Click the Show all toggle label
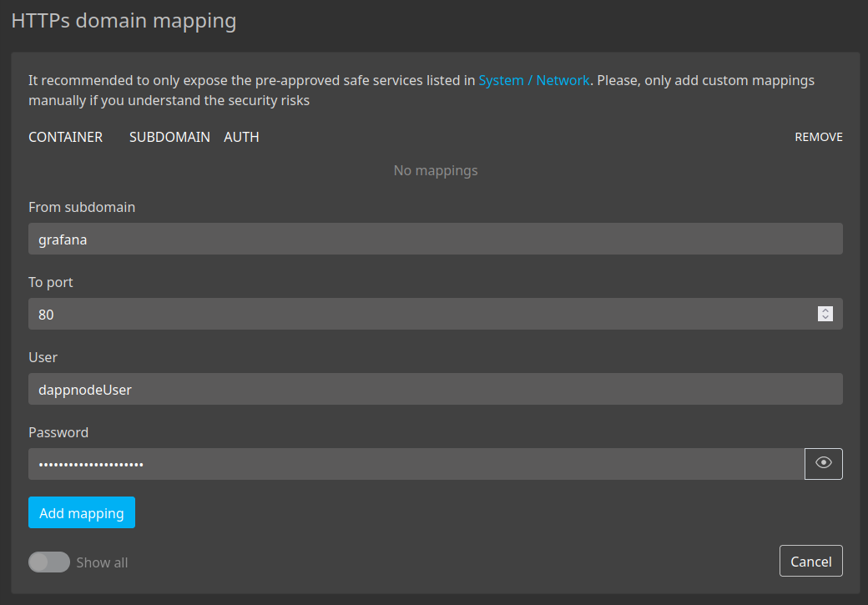Image resolution: width=868 pixels, height=605 pixels. pyautogui.click(x=102, y=562)
